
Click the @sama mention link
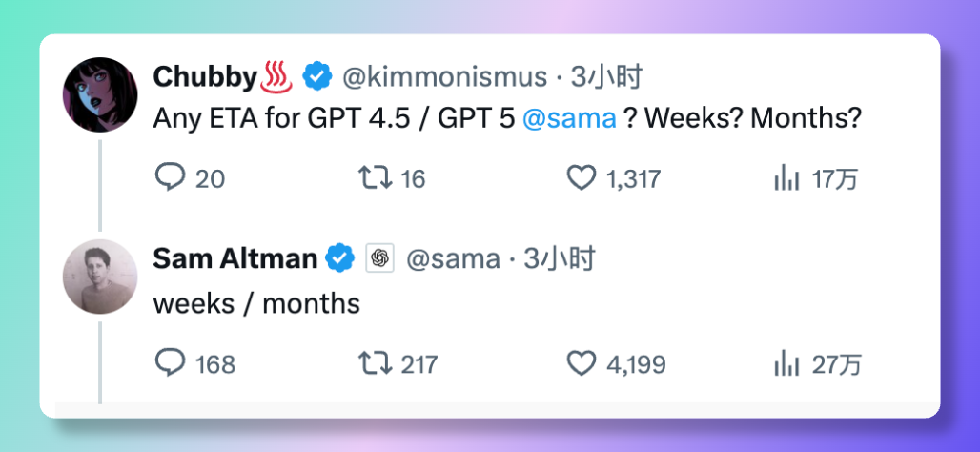coord(570,120)
